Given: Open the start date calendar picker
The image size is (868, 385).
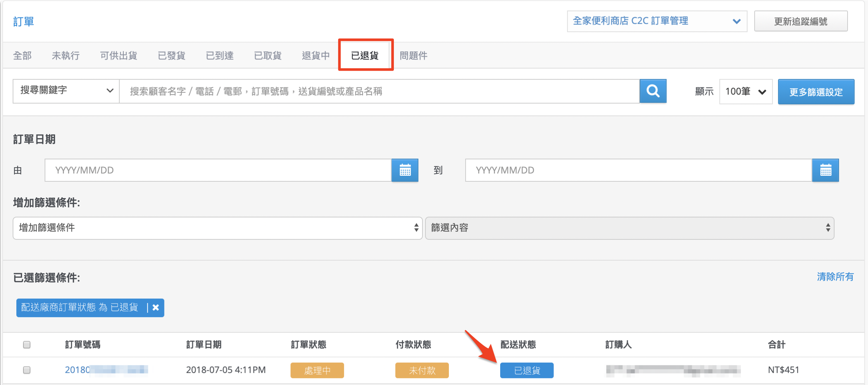Looking at the screenshot, I should pos(405,170).
